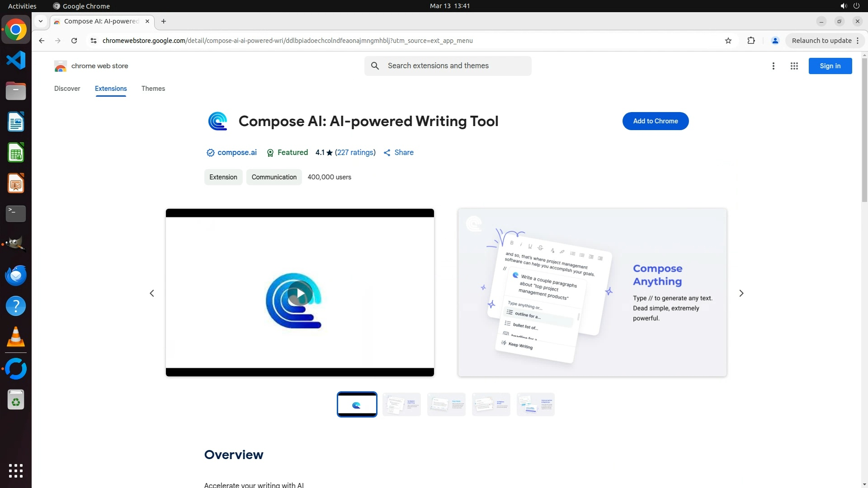Click Add to Chrome button
The width and height of the screenshot is (868, 488).
(655, 121)
